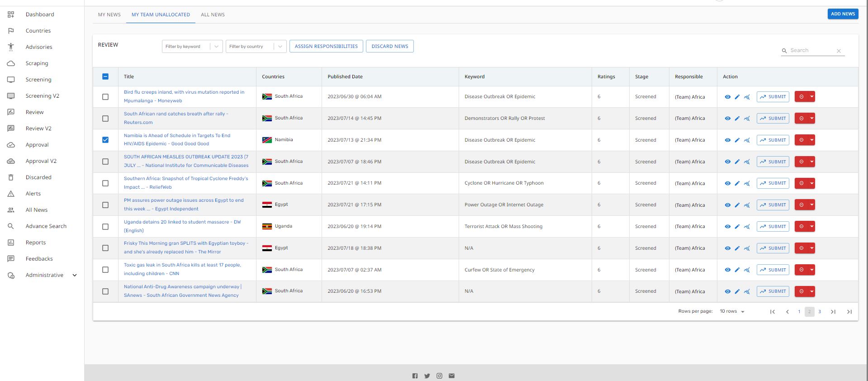Edit the Namibia HIV/AIDS news pencil icon
This screenshot has width=868, height=381.
[x=737, y=140]
